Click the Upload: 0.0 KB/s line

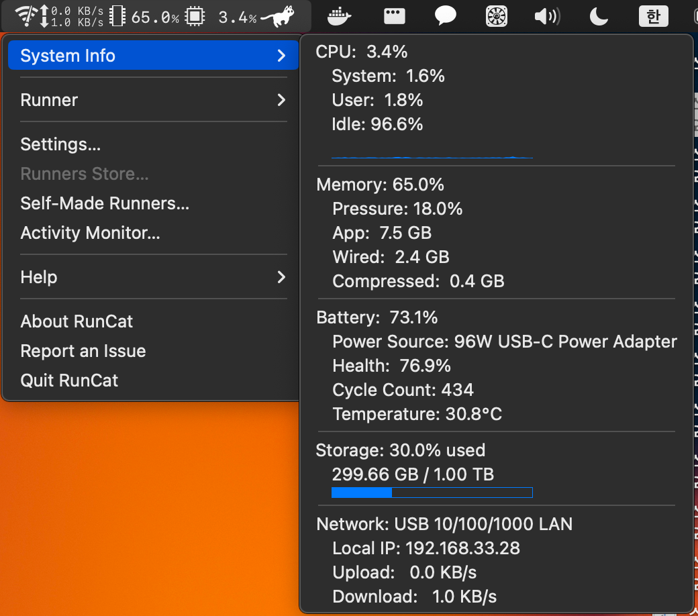point(405,572)
